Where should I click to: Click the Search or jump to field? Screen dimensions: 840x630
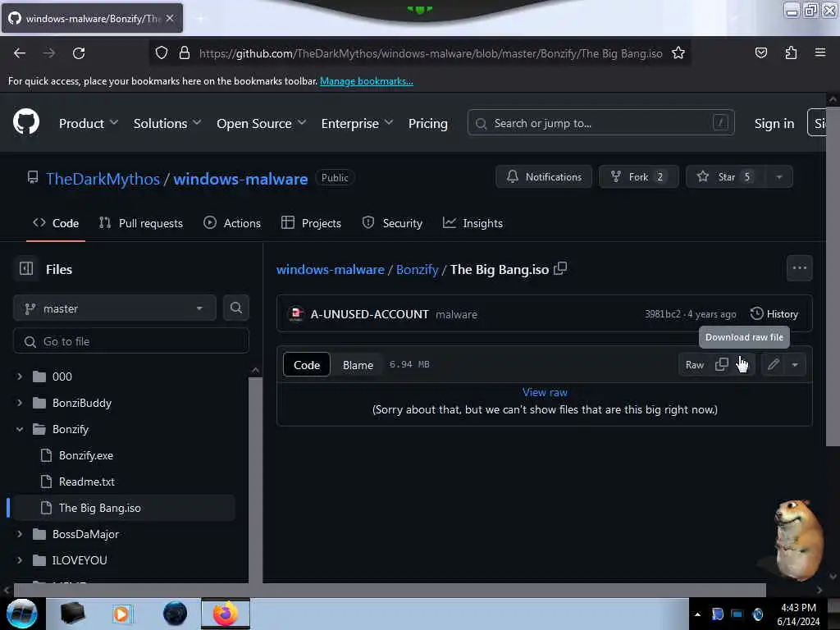[600, 123]
